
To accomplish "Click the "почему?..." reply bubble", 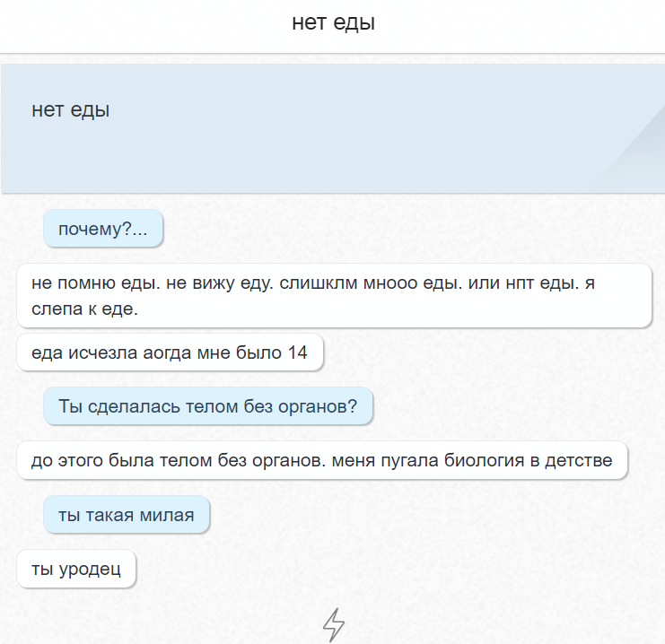I will coord(103,229).
